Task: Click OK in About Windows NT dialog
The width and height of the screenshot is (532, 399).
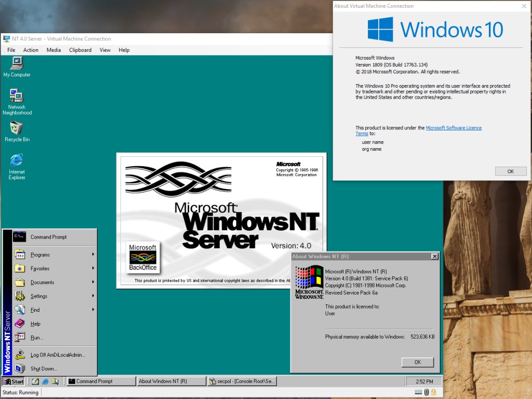Action: 418,362
